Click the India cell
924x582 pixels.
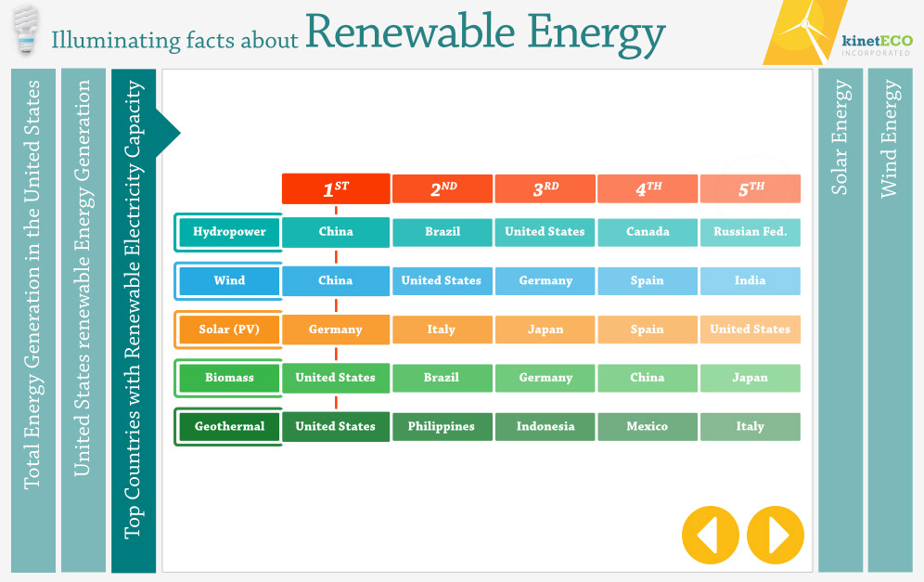(751, 280)
